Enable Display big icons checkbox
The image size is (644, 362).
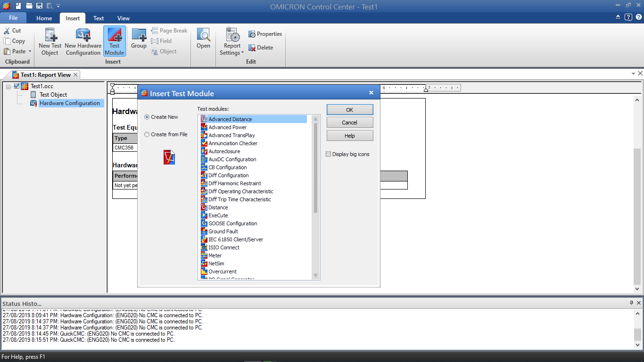click(x=329, y=154)
